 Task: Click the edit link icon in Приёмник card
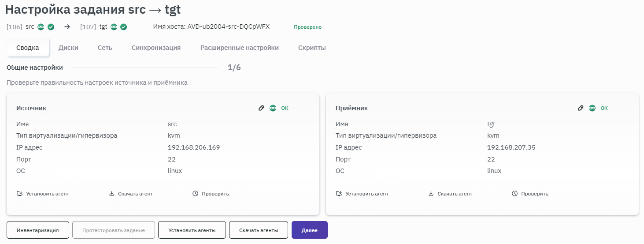coord(581,108)
